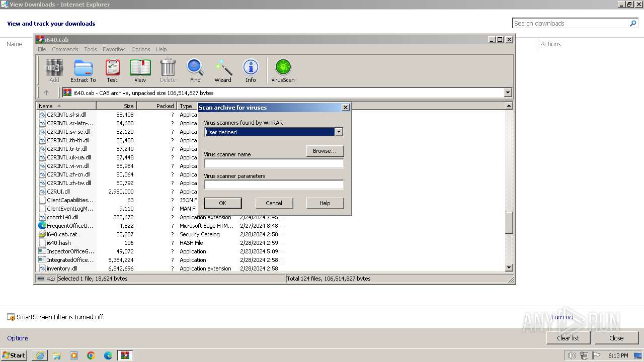Viewport: 644px width, 362px height.
Task: Open Internet Explorer from taskbar
Action: pos(40,355)
